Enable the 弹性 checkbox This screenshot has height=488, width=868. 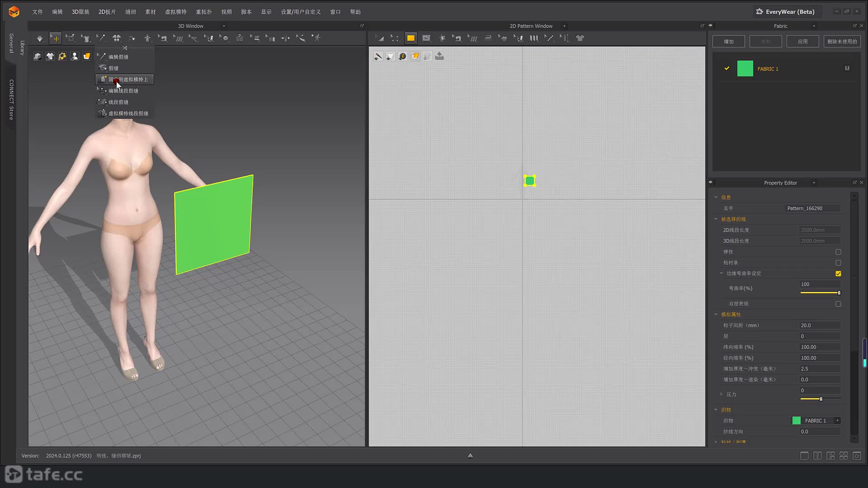[838, 252]
